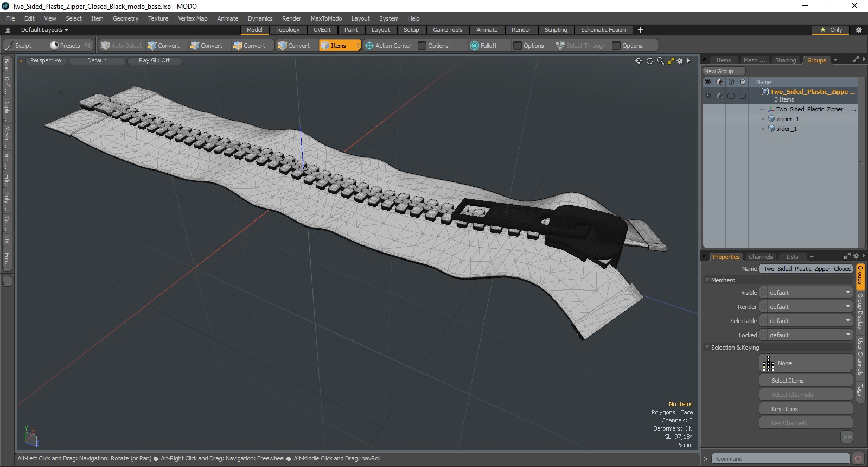Screen dimensions: 868x467
Task: Open the Selectable dropdown
Action: tap(807, 321)
